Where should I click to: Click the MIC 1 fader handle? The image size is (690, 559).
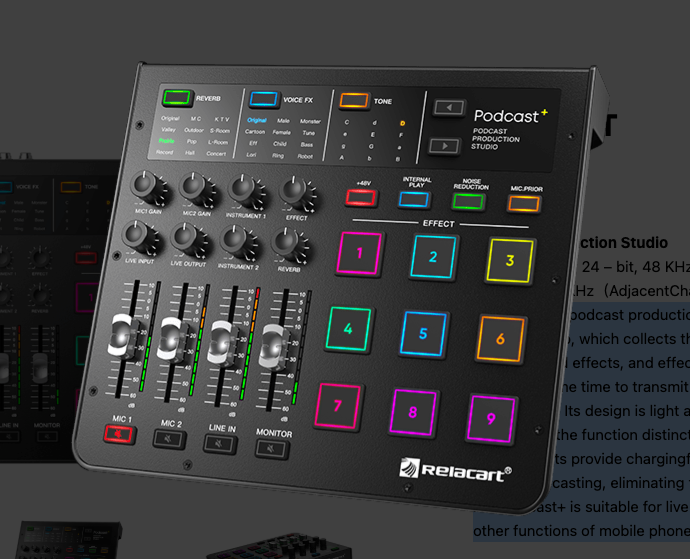tap(121, 336)
